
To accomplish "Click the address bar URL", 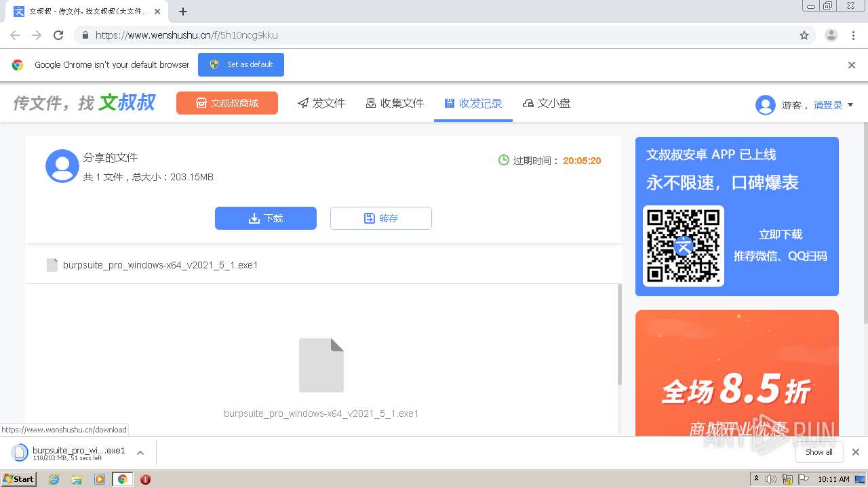I will [186, 35].
